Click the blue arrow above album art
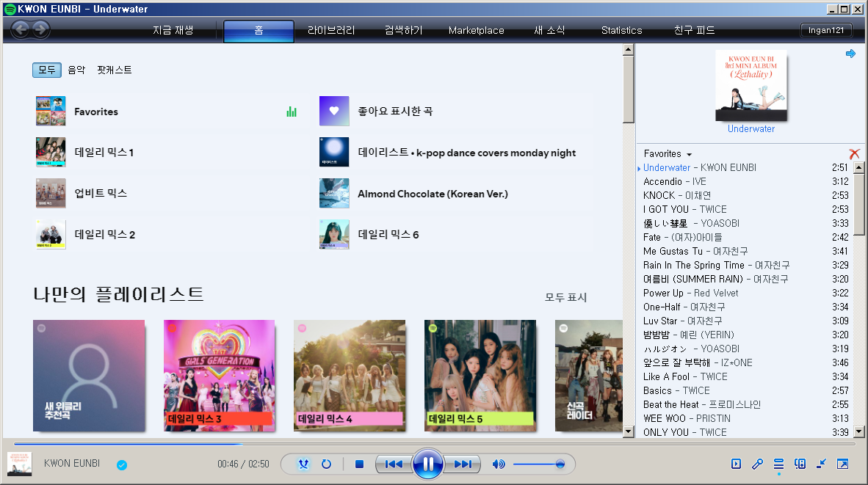Screen dimensions: 868x485 pyautogui.click(x=851, y=54)
